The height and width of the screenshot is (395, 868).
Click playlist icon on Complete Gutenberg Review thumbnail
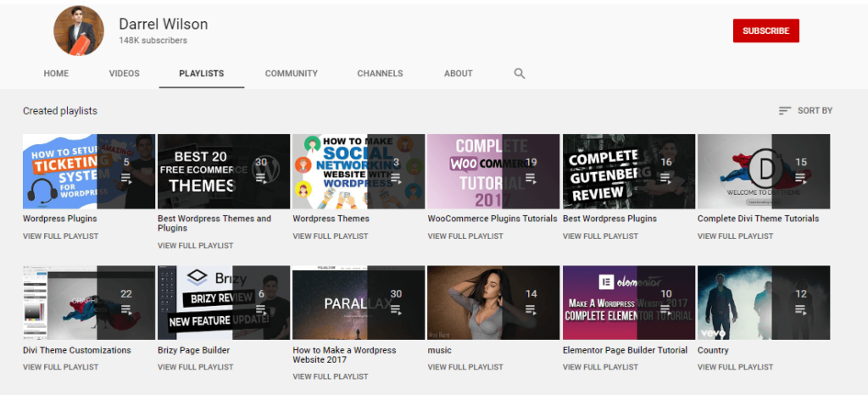click(x=666, y=178)
